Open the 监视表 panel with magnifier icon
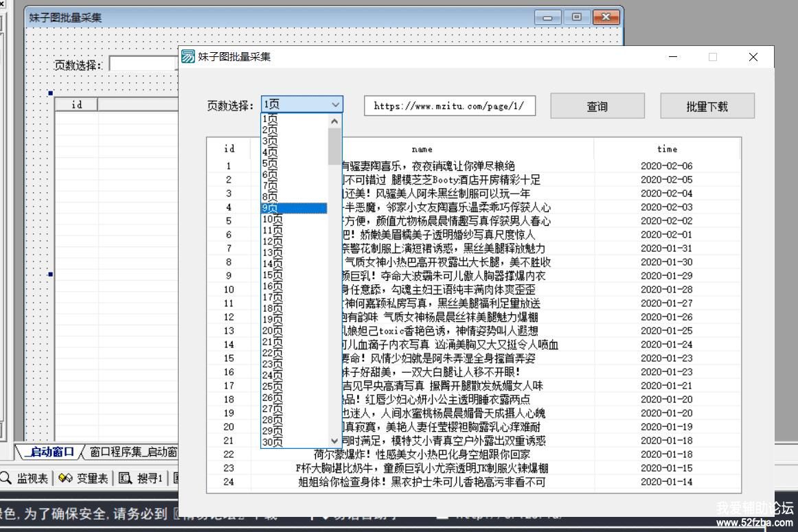Viewport: 798px width, 532px height. (x=5, y=478)
